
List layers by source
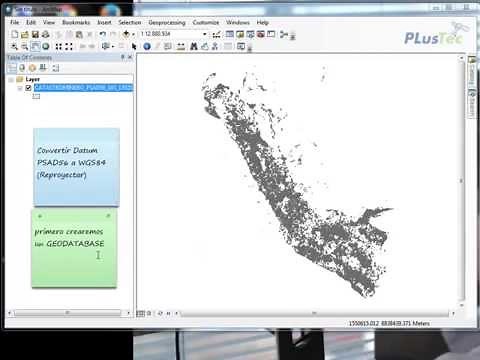[22, 68]
